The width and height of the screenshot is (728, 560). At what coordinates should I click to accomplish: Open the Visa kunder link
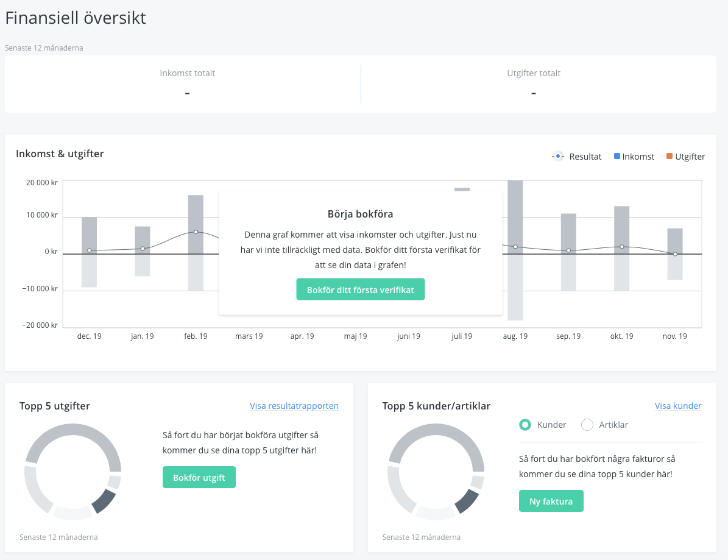click(677, 406)
